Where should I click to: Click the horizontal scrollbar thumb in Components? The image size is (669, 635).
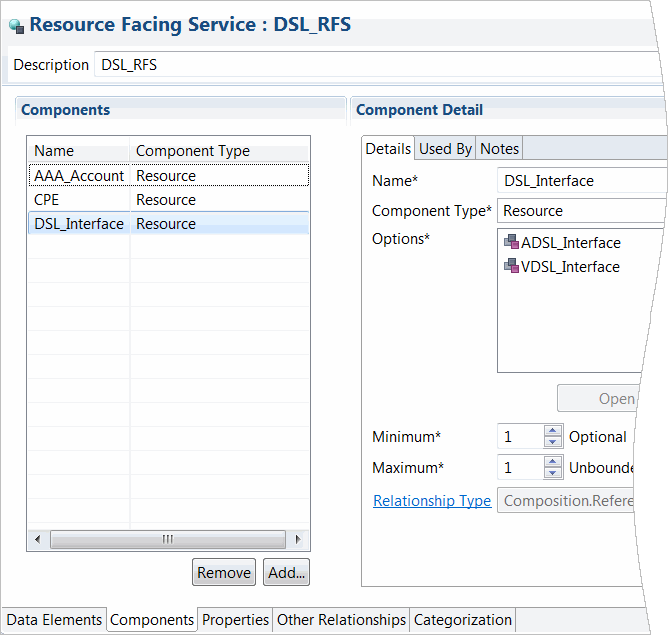pyautogui.click(x=168, y=539)
